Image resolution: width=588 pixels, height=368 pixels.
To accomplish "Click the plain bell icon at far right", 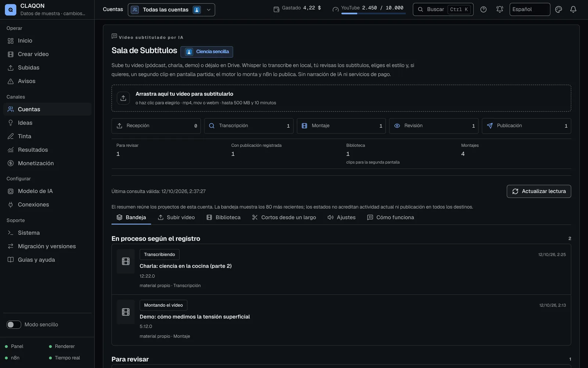I will (573, 10).
